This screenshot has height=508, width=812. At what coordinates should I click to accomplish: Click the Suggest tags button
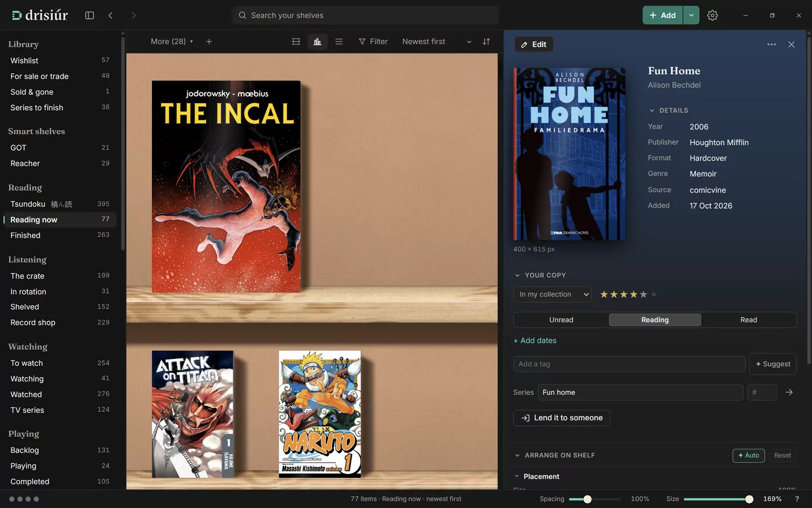coord(773,364)
